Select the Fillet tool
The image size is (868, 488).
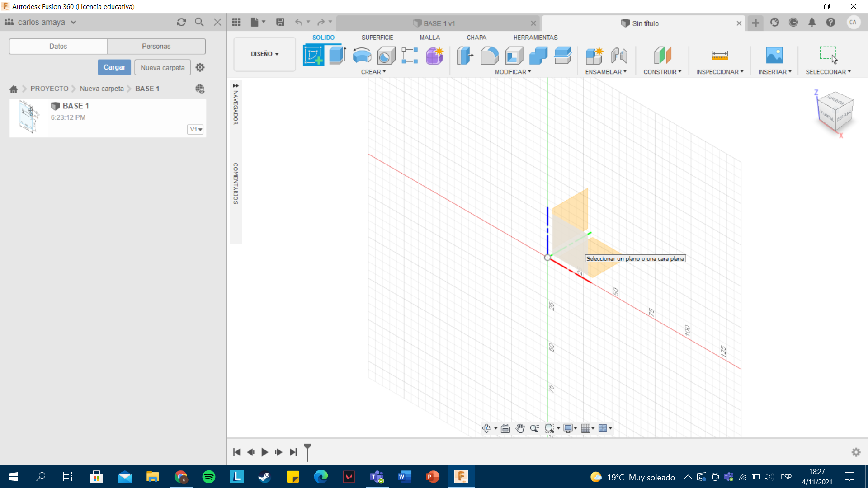(x=489, y=55)
